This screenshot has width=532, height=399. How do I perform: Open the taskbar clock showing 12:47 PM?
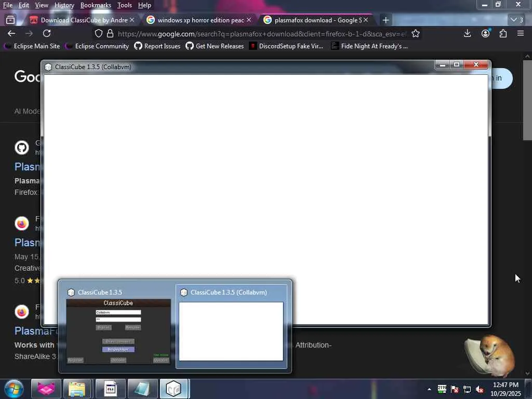[x=506, y=389]
